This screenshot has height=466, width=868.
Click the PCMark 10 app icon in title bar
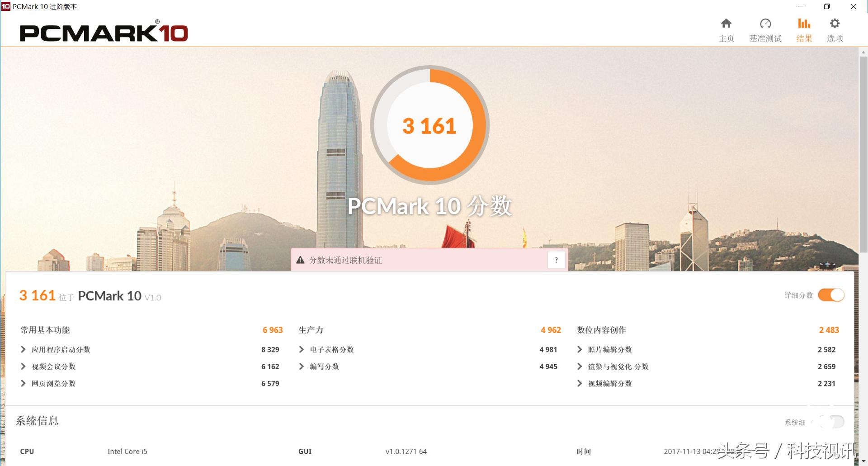point(5,6)
